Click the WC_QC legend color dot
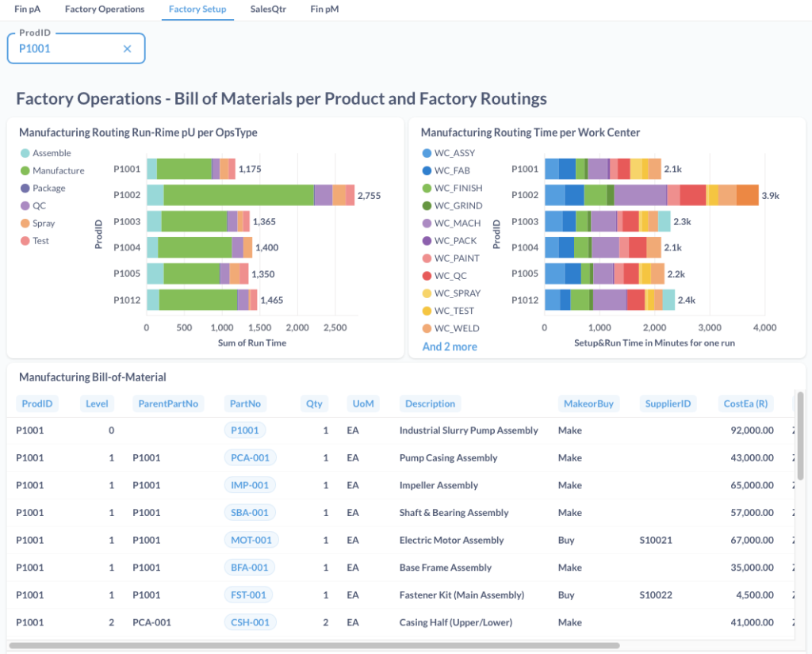Viewport: 812px width, 654px height. pos(427,276)
